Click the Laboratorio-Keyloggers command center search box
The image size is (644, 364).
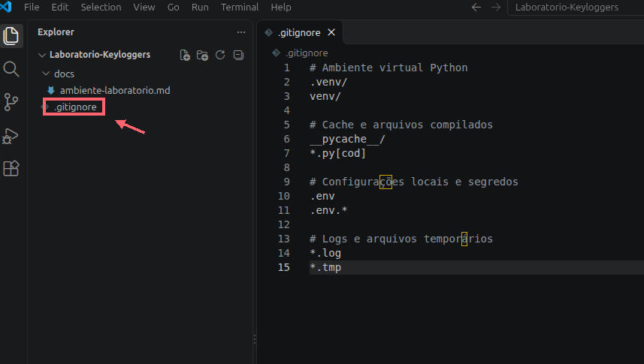575,7
